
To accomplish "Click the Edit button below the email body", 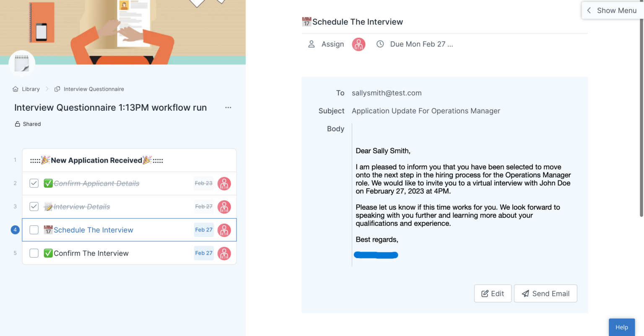I will (493, 293).
